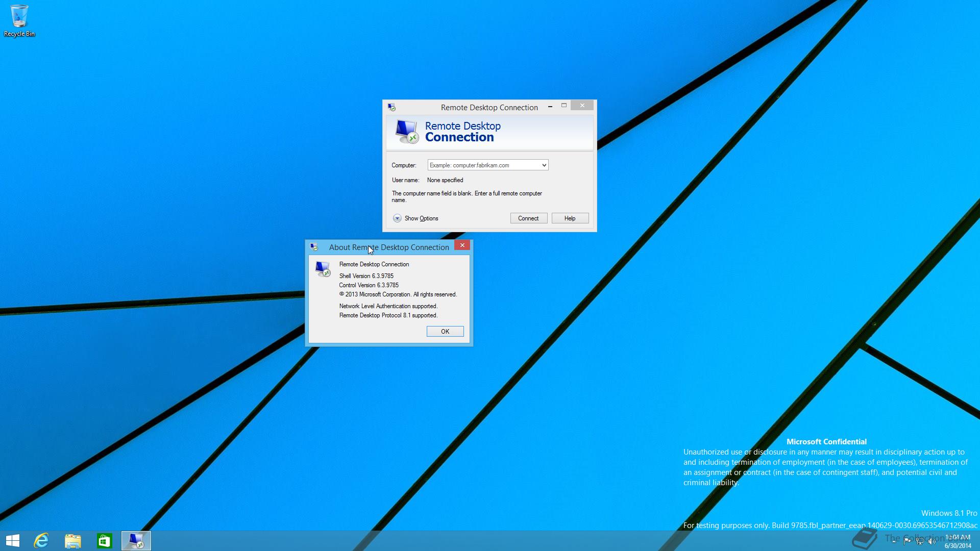
Task: Close the About Remote Desktop Connection dialog
Action: click(462, 245)
